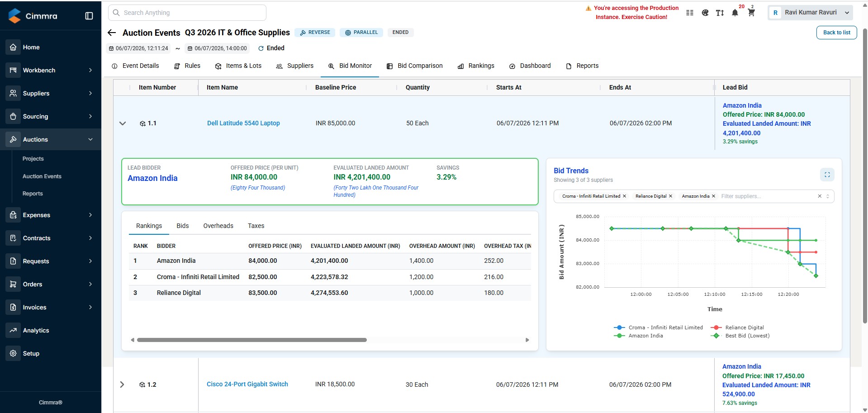Click the Cimmra logo

click(33, 16)
